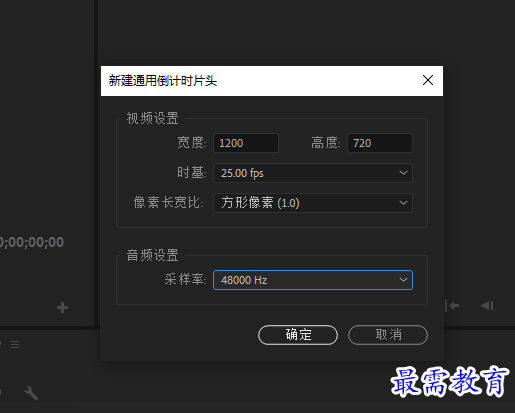Click the 00;00;00 timecode display
Image resolution: width=515 pixels, height=413 pixels.
(32, 242)
